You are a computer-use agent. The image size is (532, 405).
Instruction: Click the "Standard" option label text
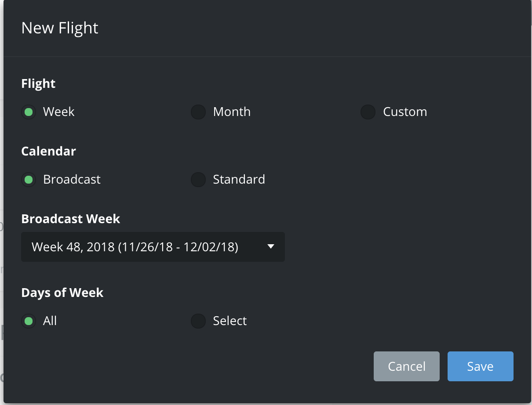click(239, 180)
